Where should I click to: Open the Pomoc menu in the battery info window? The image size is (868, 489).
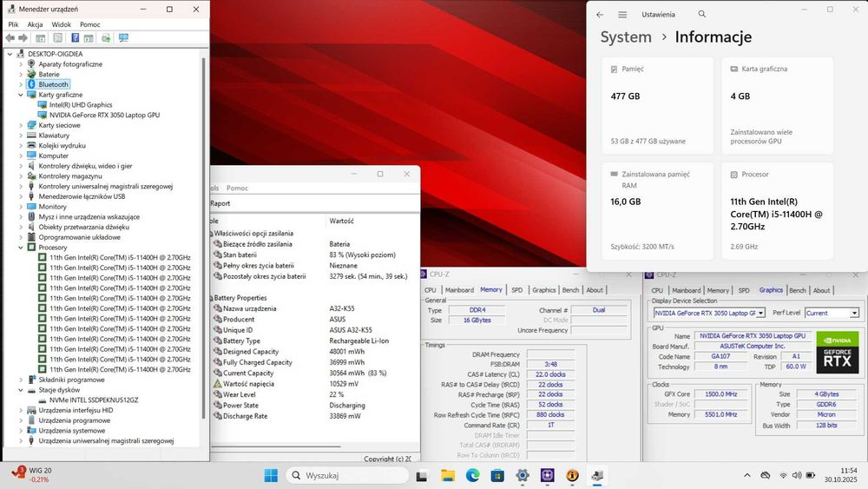pos(237,188)
